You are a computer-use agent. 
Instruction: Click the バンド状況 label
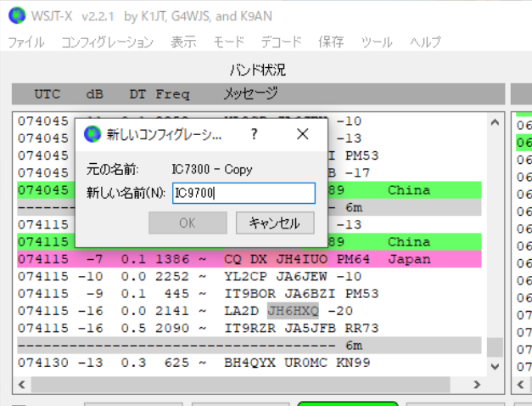click(258, 70)
